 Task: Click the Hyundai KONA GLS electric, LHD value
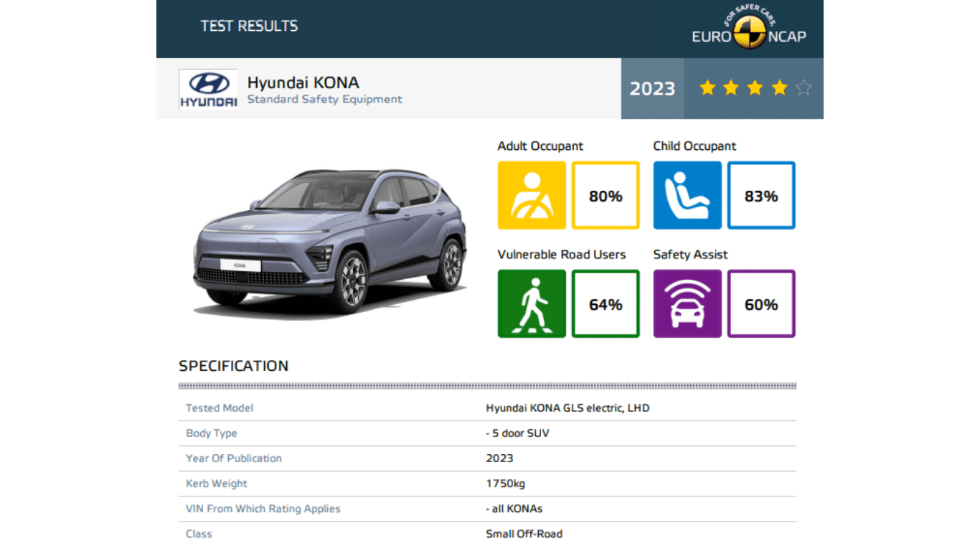567,408
